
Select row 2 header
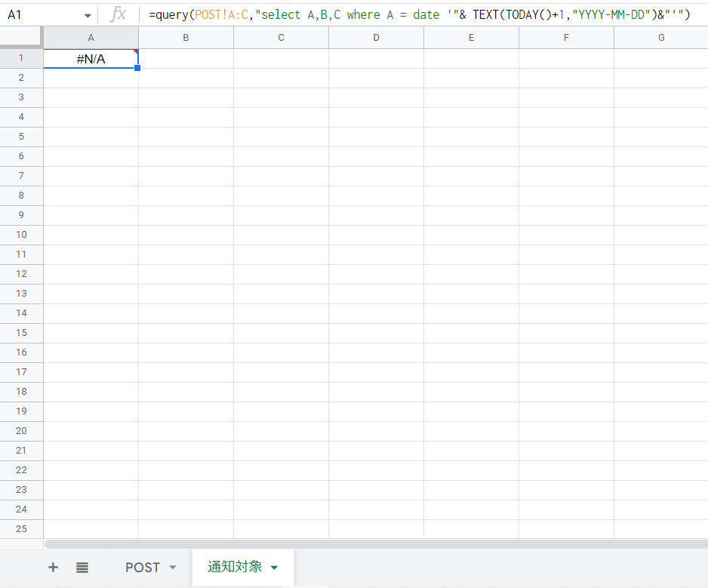21,78
